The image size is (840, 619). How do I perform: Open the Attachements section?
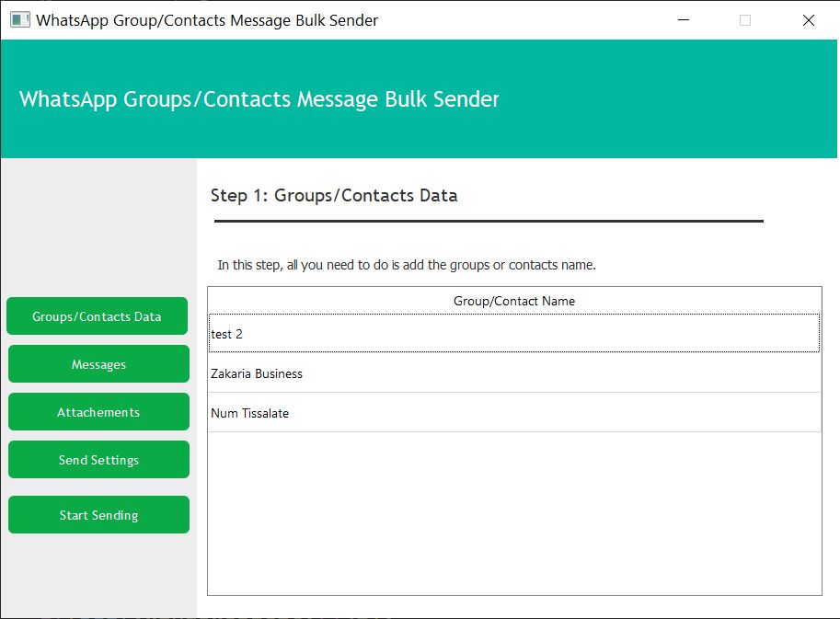point(98,412)
